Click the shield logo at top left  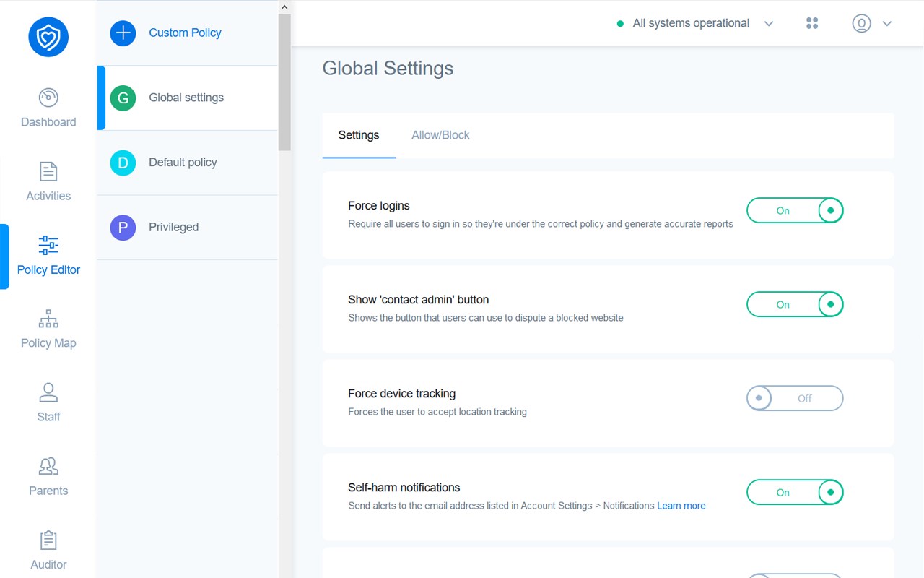coord(48,36)
